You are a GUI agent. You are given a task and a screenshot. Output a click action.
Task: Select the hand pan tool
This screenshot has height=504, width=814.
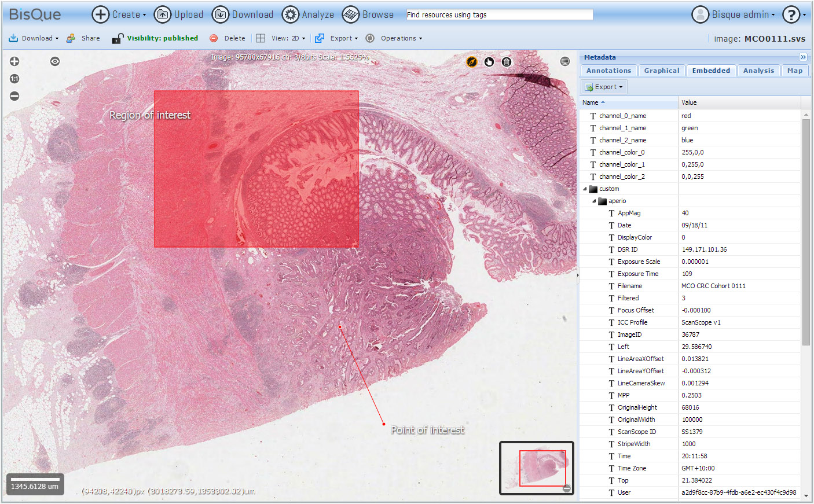pos(489,62)
